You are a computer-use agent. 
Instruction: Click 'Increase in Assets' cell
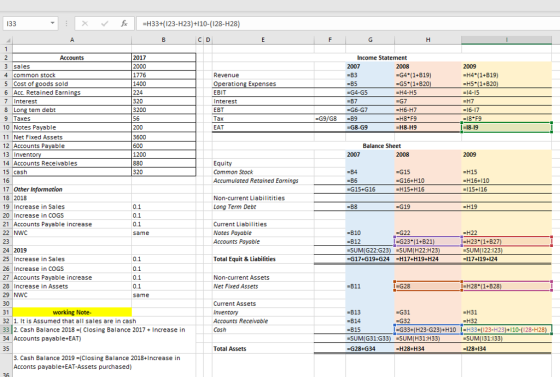[x=72, y=286]
